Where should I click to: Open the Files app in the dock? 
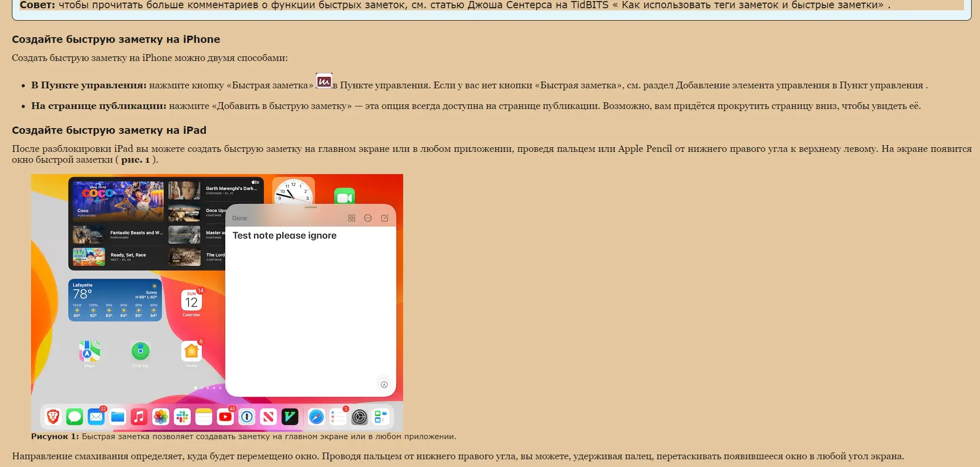[x=118, y=416]
